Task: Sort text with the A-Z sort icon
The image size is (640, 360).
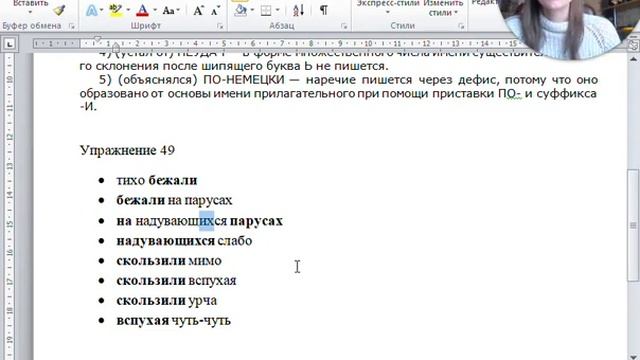Action: [299, 10]
